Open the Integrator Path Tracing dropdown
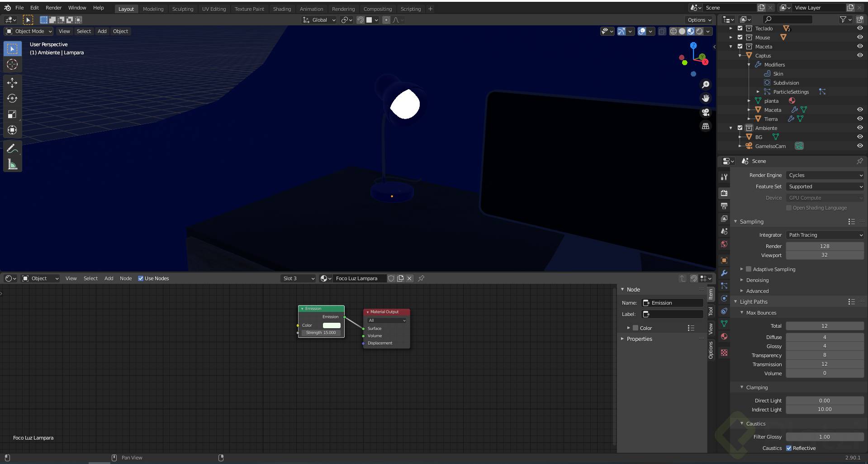868x464 pixels. coord(825,235)
